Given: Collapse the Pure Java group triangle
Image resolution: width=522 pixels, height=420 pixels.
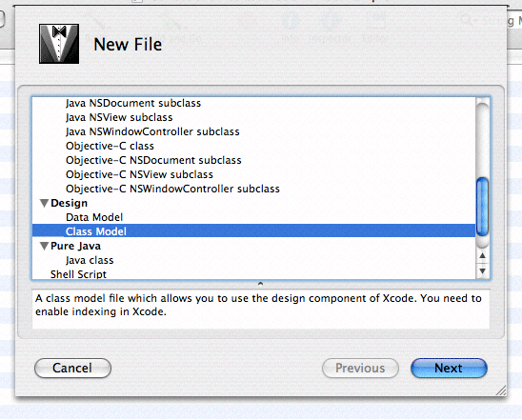Looking at the screenshot, I should pos(44,246).
